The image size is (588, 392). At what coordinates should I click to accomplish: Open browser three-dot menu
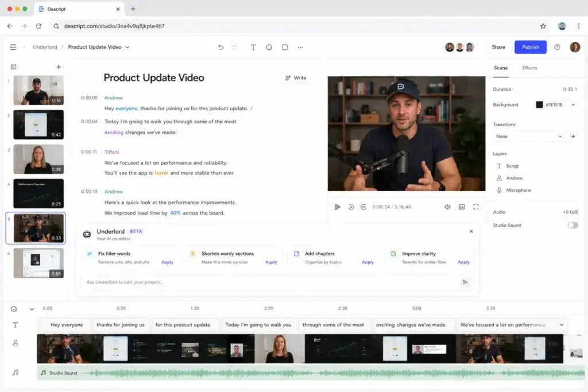[x=579, y=26]
